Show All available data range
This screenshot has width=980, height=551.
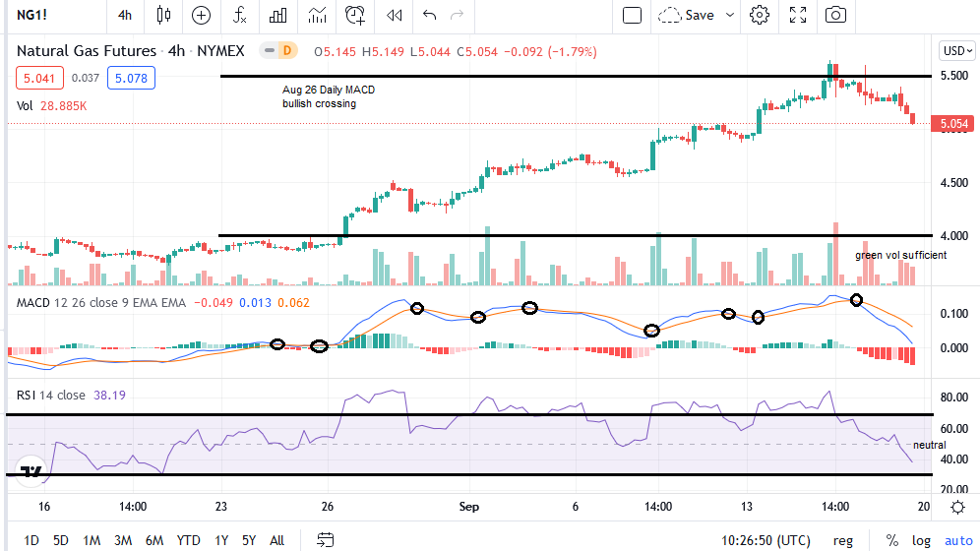(276, 540)
